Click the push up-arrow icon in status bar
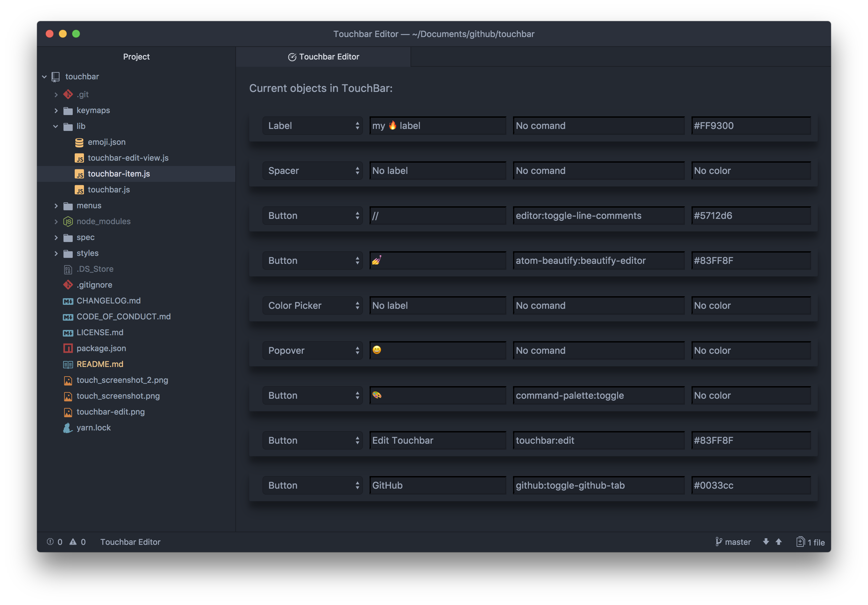 778,542
